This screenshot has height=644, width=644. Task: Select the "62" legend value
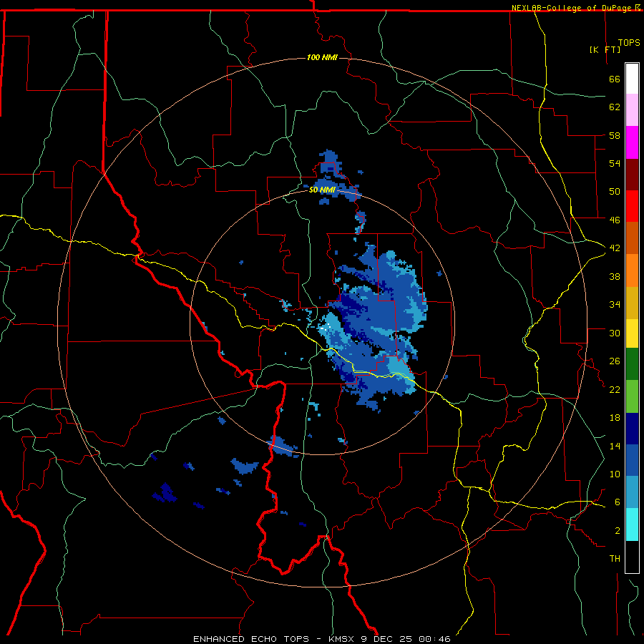[615, 107]
